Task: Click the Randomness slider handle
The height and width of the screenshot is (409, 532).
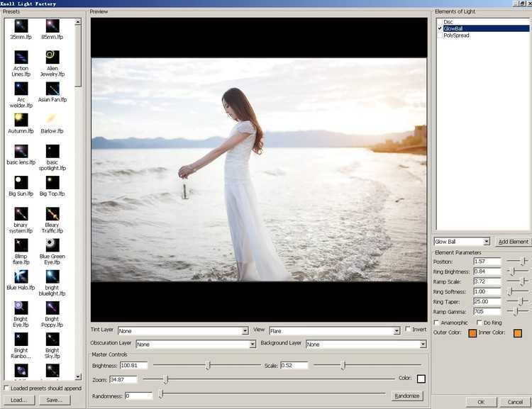Action: (x=162, y=394)
